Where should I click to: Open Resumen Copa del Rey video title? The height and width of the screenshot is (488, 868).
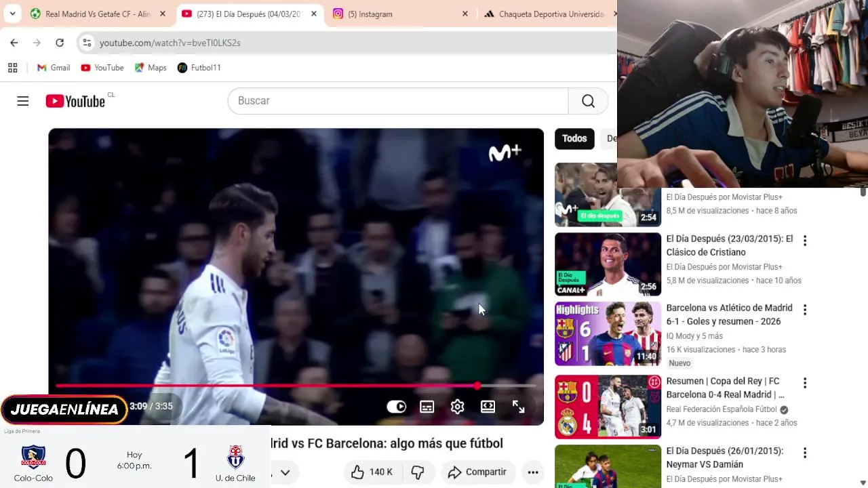pos(725,388)
